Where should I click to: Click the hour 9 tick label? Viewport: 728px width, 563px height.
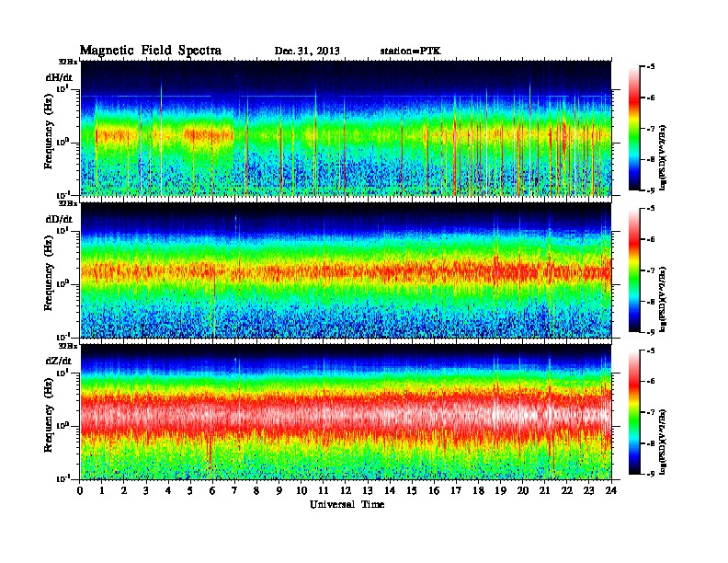coord(279,490)
